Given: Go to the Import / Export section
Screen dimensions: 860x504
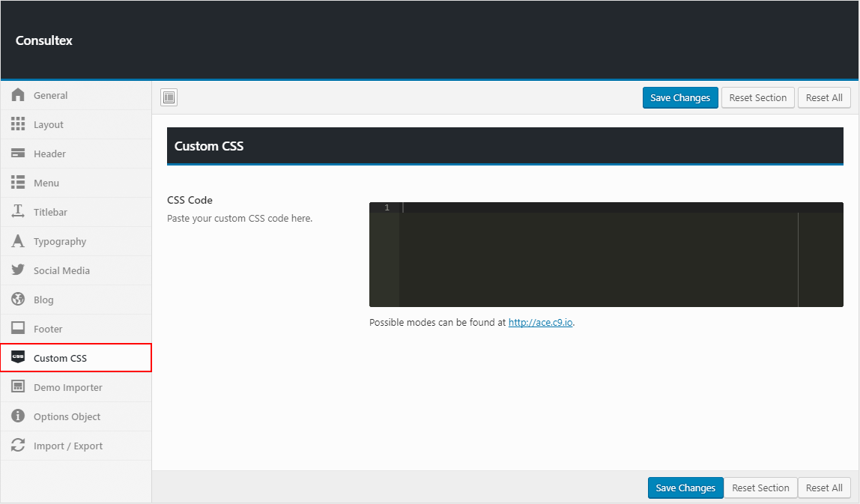Looking at the screenshot, I should pyautogui.click(x=67, y=446).
